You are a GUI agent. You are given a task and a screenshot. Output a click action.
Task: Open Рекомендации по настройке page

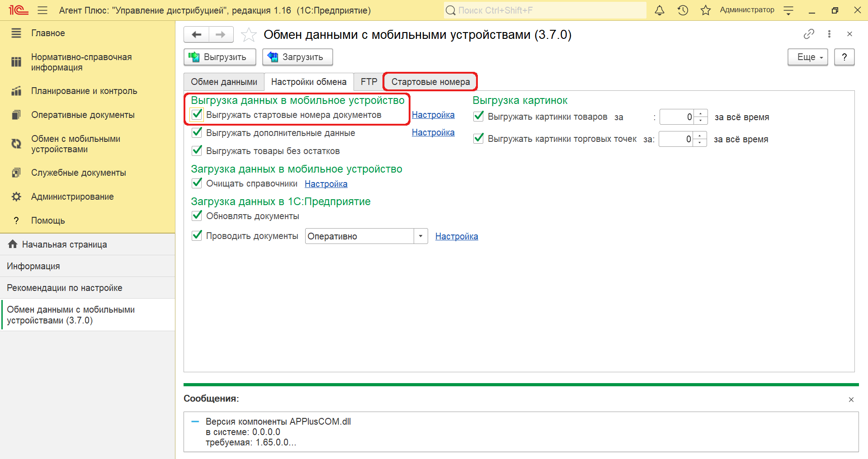tap(87, 288)
